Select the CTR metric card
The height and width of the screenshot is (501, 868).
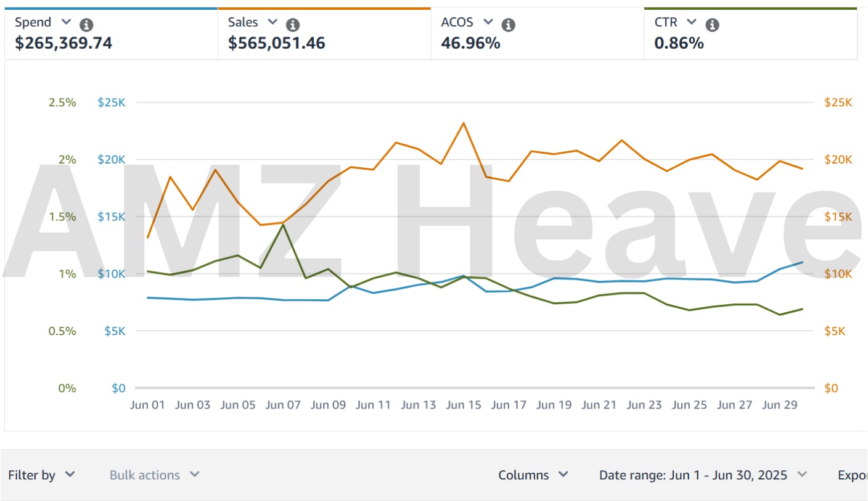click(x=750, y=33)
